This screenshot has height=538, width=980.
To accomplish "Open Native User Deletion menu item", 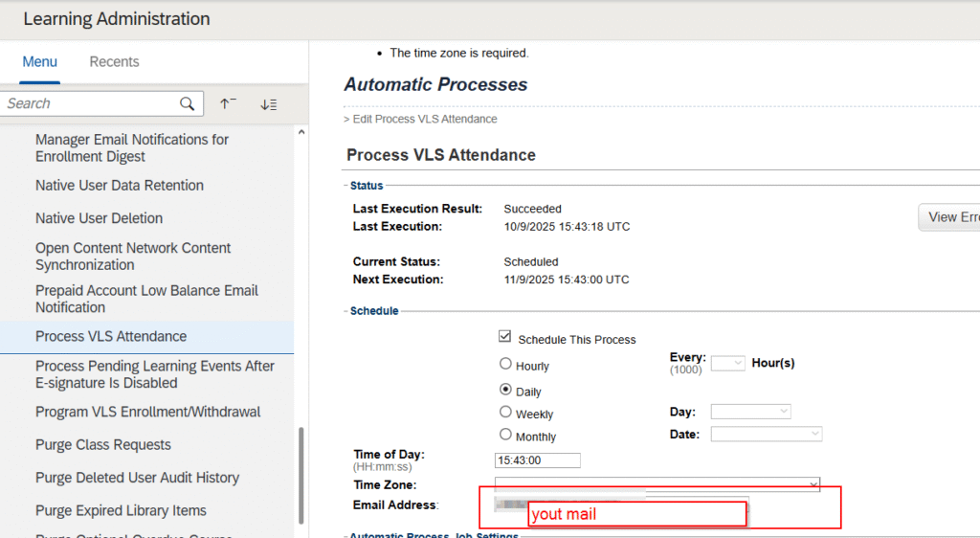I will pyautogui.click(x=100, y=218).
